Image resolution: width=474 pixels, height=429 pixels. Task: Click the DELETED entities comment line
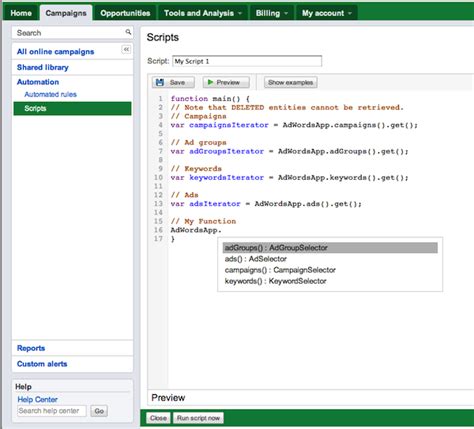(287, 107)
